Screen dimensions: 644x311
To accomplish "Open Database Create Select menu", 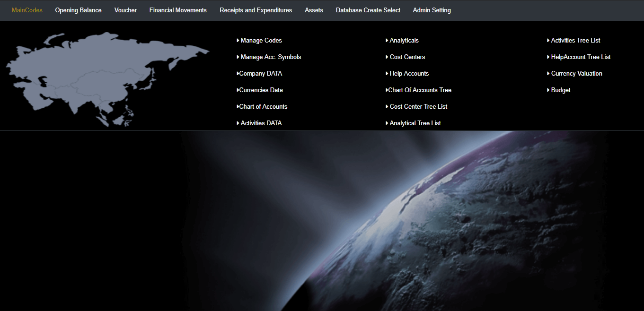I will coord(368,10).
